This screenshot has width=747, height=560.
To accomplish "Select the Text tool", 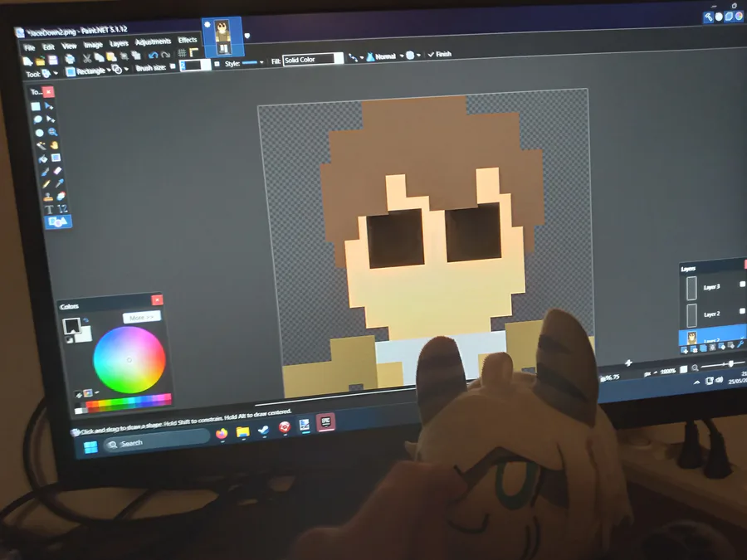I will point(49,210).
